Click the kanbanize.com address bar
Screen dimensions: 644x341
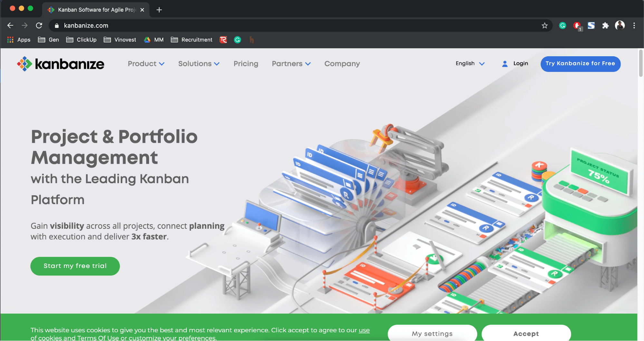(x=300, y=25)
